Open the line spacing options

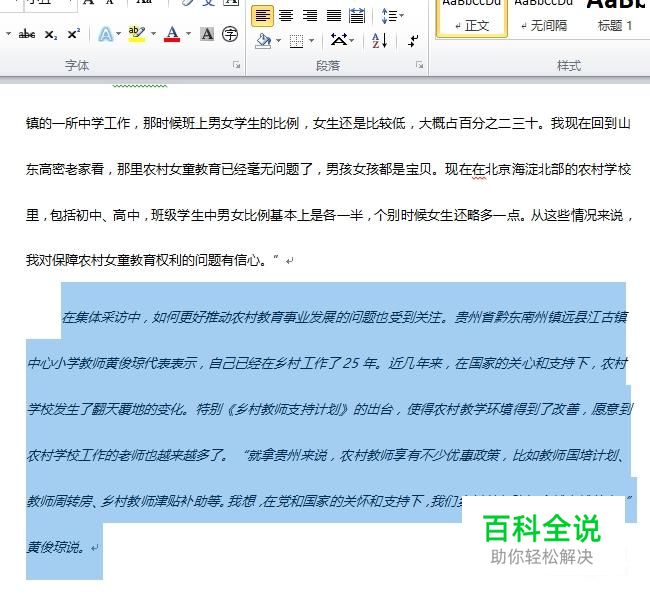click(392, 16)
